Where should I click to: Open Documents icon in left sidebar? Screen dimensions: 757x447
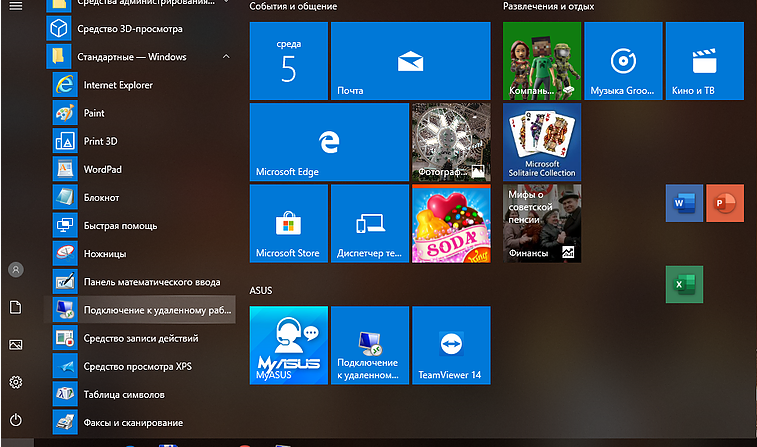pyautogui.click(x=16, y=307)
